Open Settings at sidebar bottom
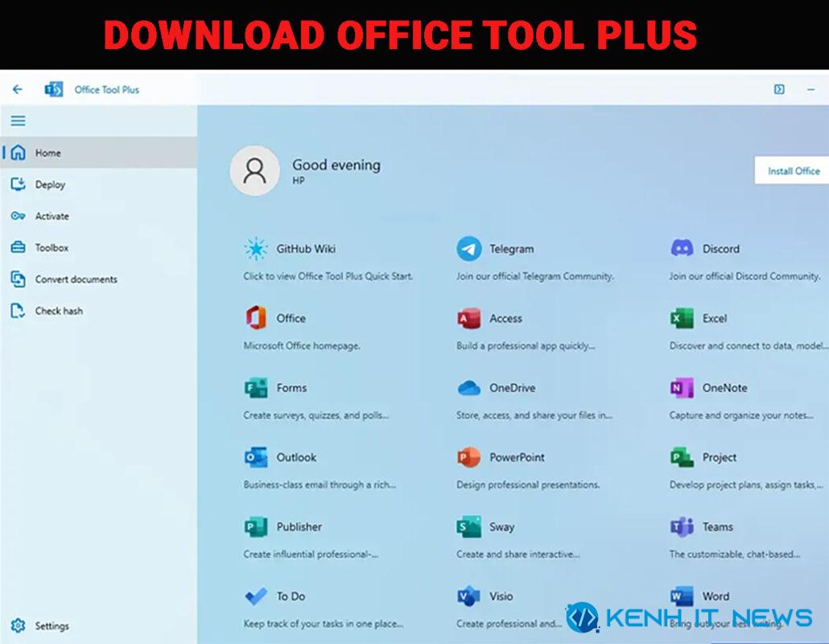Image resolution: width=829 pixels, height=644 pixels. tap(99, 625)
